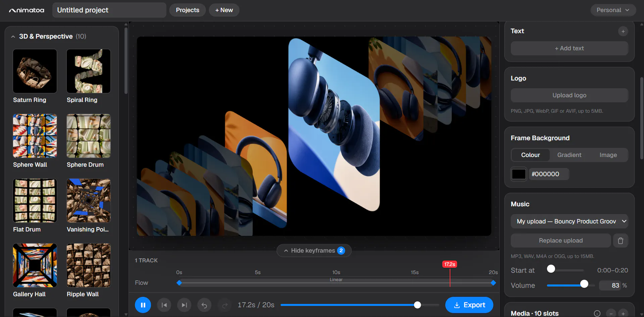Collapse the 3D & Perspective category
The image size is (644, 317).
click(x=13, y=37)
